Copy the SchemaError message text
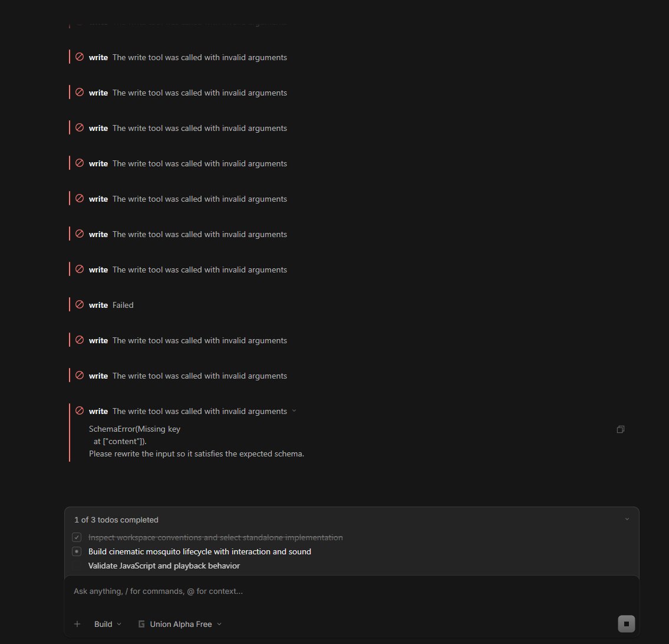 [x=620, y=429]
